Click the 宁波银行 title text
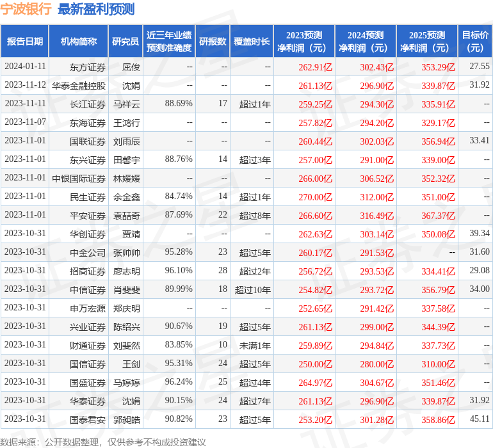493x448 pixels. pos(26,9)
